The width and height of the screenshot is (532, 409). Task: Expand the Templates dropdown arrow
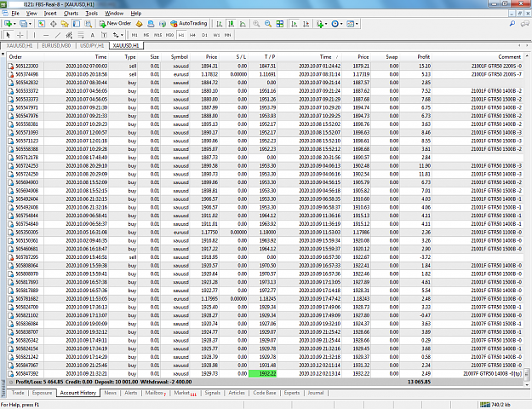click(x=357, y=24)
